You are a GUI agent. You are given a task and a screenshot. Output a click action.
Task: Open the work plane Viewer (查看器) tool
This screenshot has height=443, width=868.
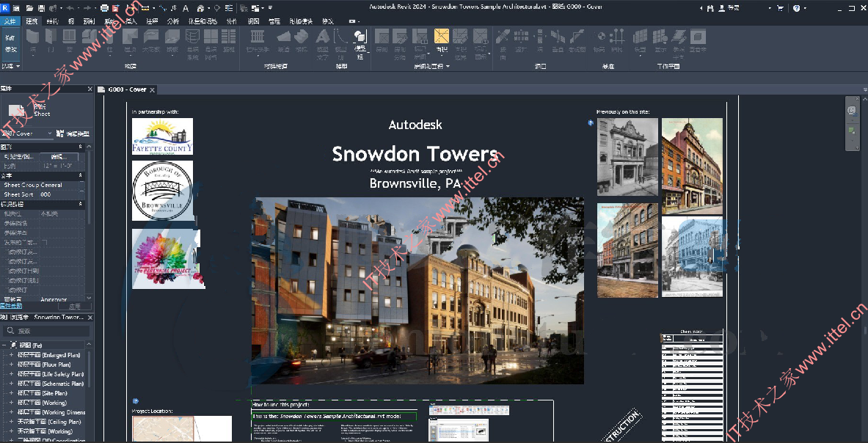pos(698,42)
